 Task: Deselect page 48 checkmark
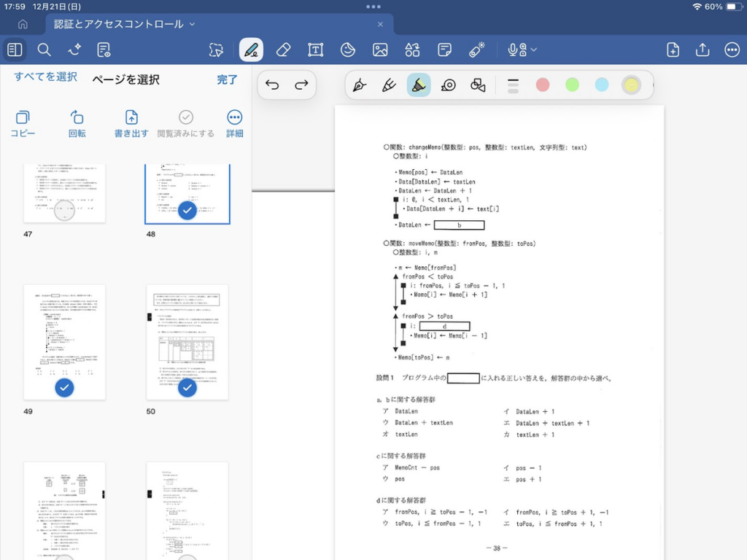pos(187,211)
